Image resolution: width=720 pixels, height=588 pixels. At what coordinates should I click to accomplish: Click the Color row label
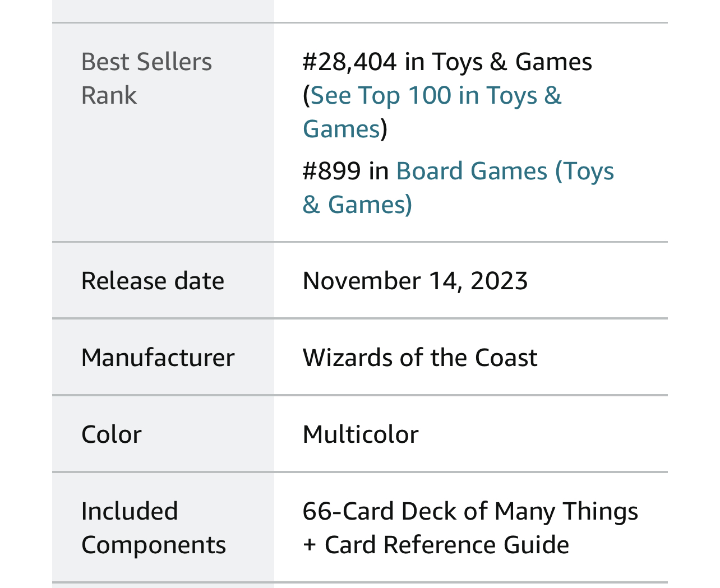[111, 434]
